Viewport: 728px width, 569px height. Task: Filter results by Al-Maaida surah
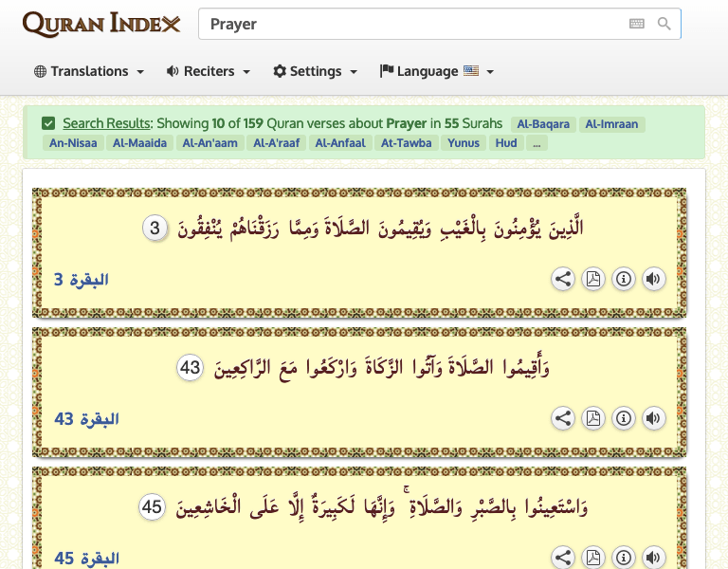coord(139,142)
